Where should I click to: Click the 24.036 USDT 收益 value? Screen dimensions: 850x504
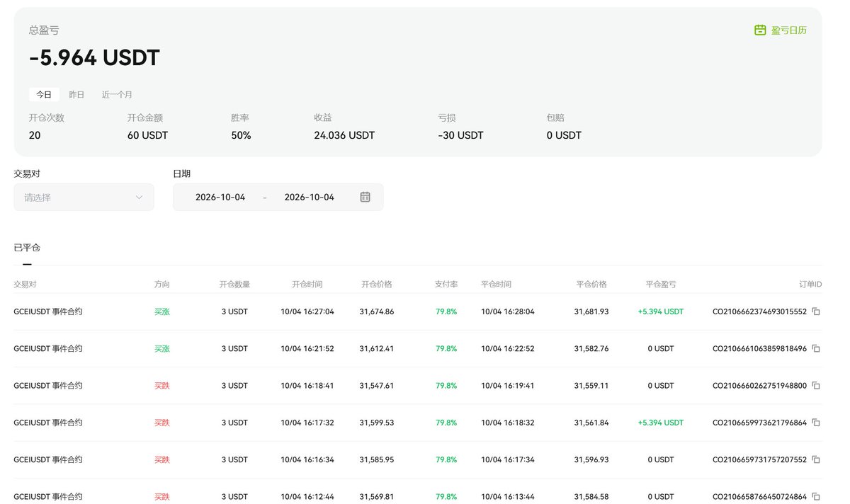(x=344, y=135)
